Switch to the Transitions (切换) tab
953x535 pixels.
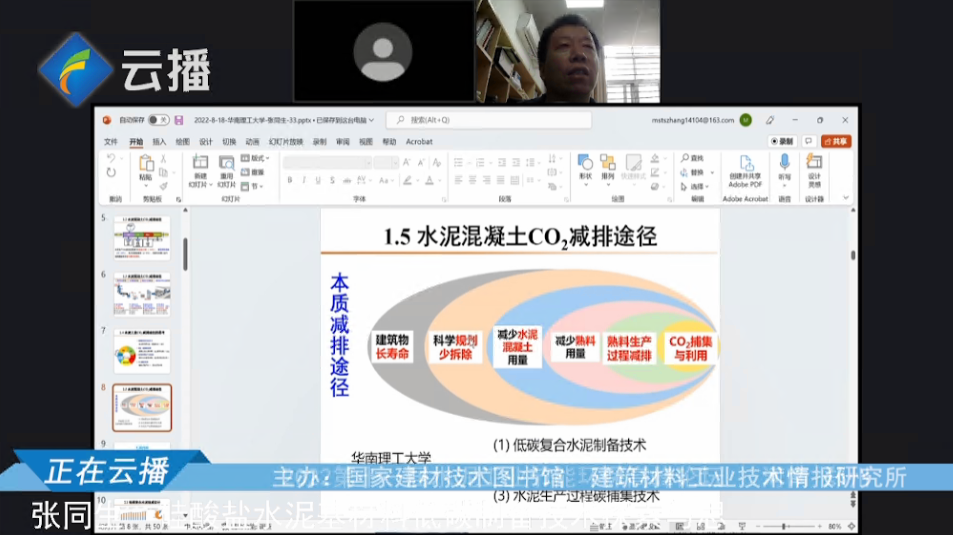click(x=229, y=142)
